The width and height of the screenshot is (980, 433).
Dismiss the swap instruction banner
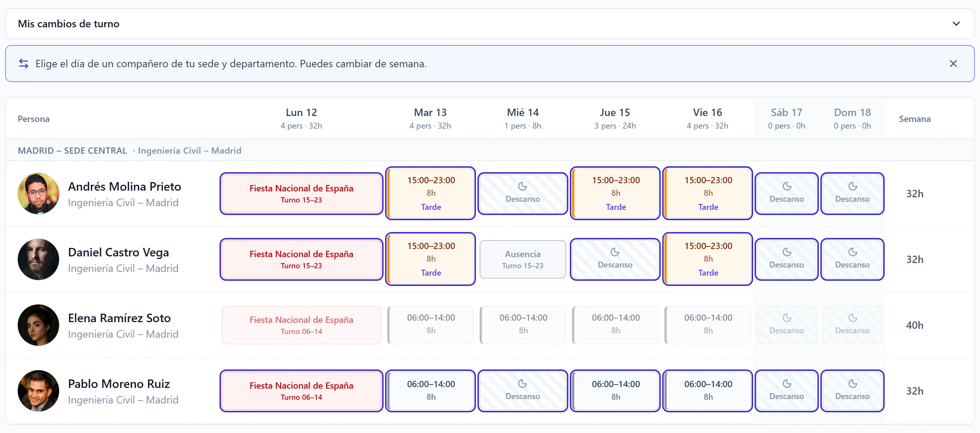pyautogui.click(x=953, y=64)
